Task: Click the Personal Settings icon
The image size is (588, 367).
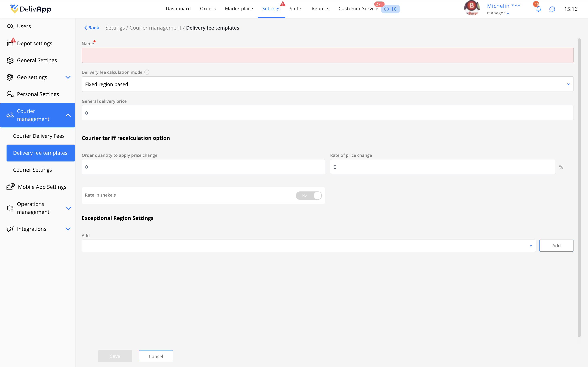Action: (10, 94)
